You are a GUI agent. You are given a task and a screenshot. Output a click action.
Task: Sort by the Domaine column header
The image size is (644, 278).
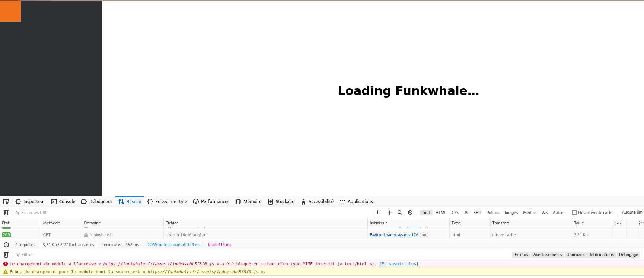tap(123, 223)
